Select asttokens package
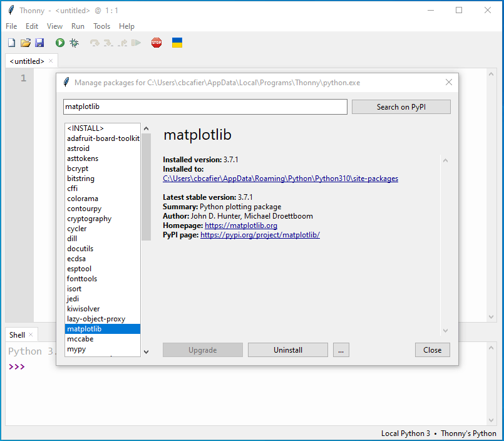 pos(103,158)
